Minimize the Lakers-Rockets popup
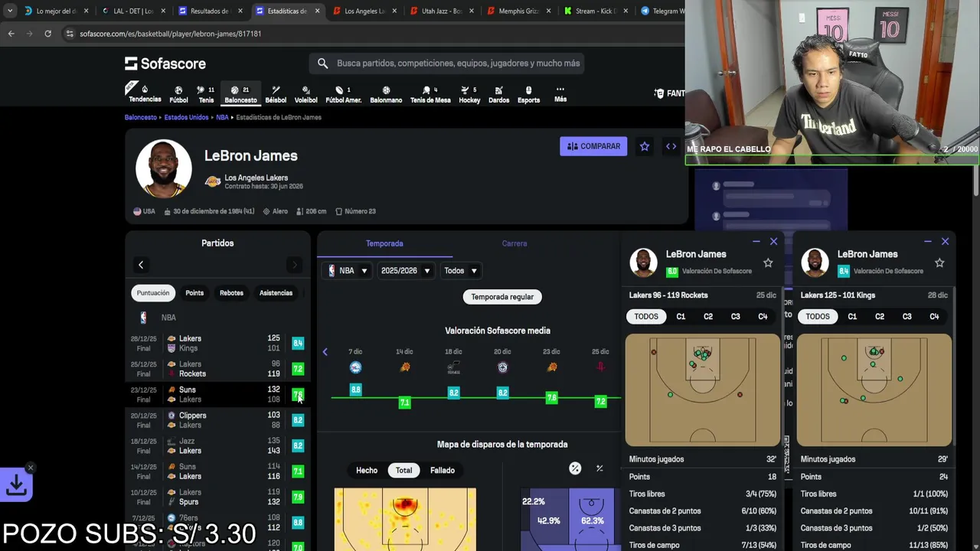Viewport: 980px width, 551px height. [x=756, y=242]
